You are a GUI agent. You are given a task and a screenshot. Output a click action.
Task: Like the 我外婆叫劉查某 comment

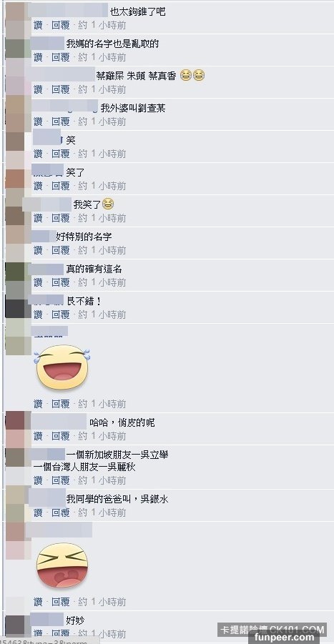pos(38,122)
